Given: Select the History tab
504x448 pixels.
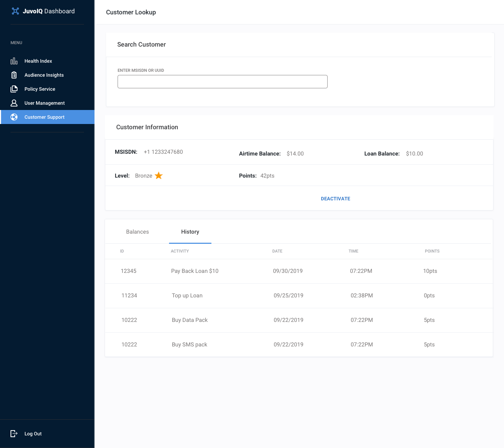Looking at the screenshot, I should [x=190, y=232].
